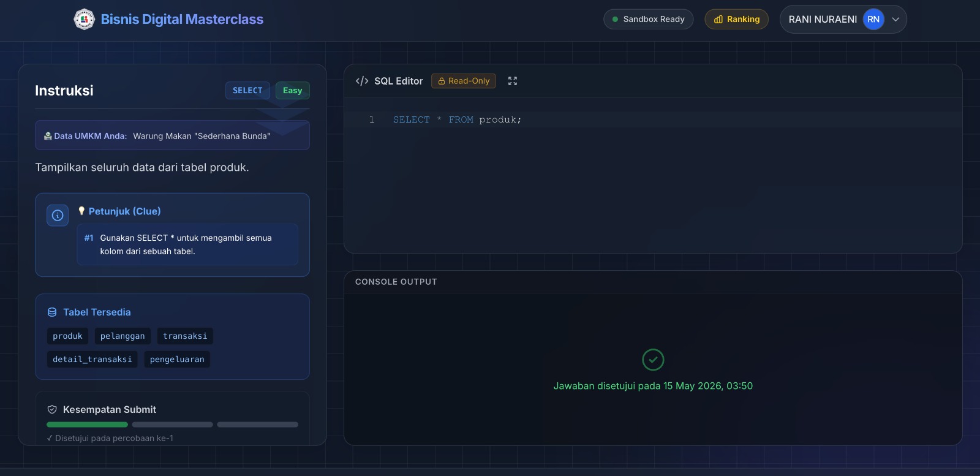Open the Ranking page
Screen dimensions: 980x476
tap(736, 19)
